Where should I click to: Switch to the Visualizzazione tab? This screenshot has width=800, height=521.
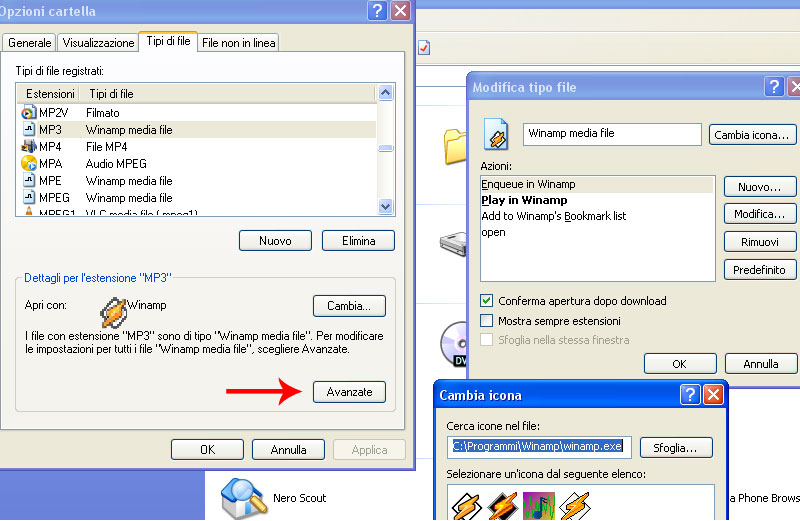click(98, 43)
